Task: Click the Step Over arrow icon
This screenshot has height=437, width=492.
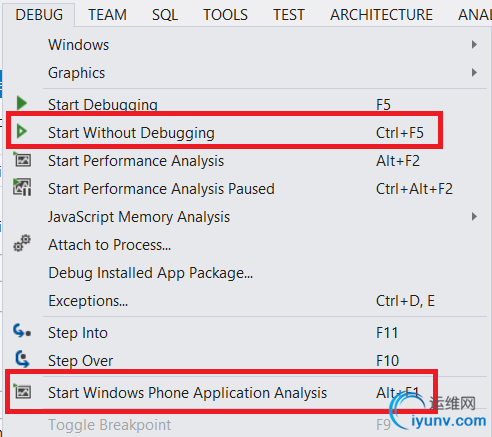Action: 22,359
